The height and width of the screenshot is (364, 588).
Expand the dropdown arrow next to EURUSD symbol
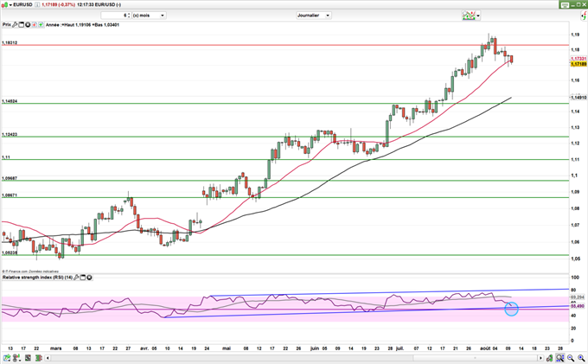[x=10, y=5]
